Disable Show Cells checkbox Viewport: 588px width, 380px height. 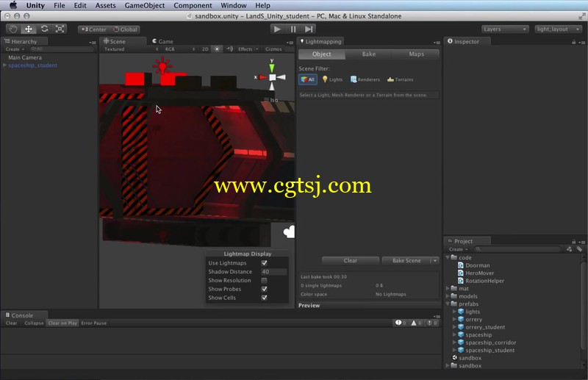click(265, 298)
